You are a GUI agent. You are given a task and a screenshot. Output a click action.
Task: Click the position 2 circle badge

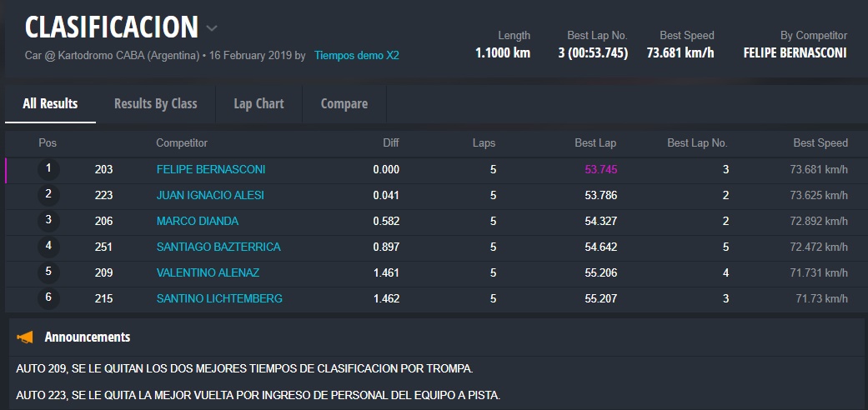(48, 195)
